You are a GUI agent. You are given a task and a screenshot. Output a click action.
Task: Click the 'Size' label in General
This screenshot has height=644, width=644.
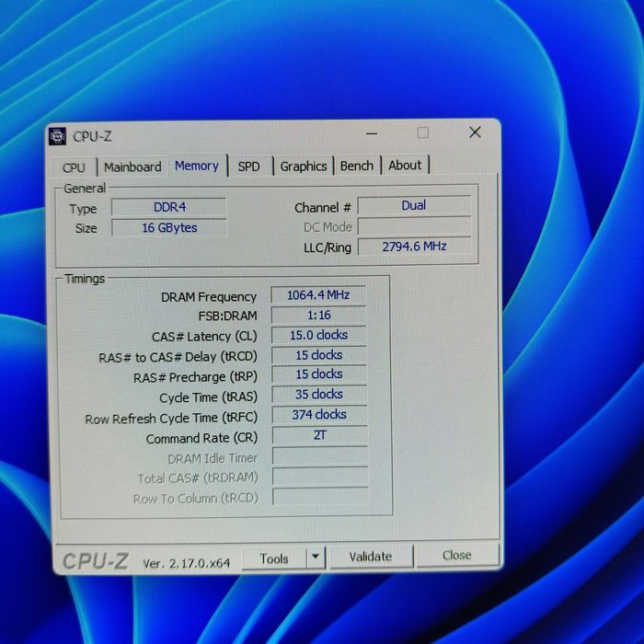pyautogui.click(x=86, y=228)
